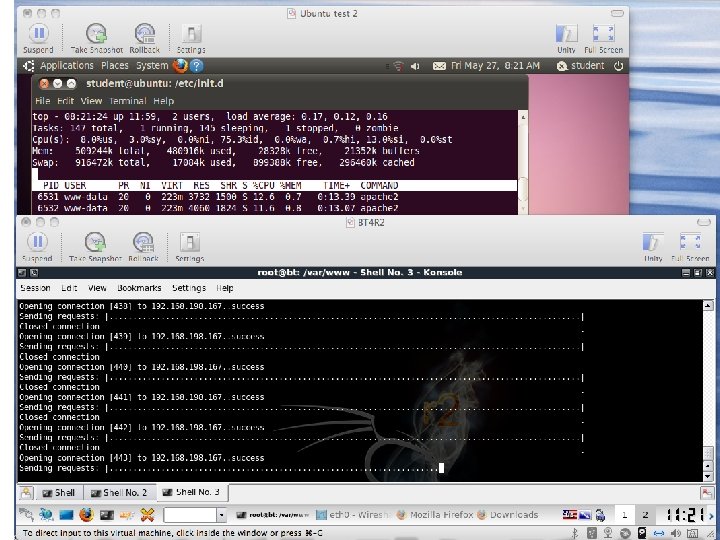Screen dimensions: 720x540
Task: Click the crossed tools icon in BackTrack taskbar
Action: (147, 515)
